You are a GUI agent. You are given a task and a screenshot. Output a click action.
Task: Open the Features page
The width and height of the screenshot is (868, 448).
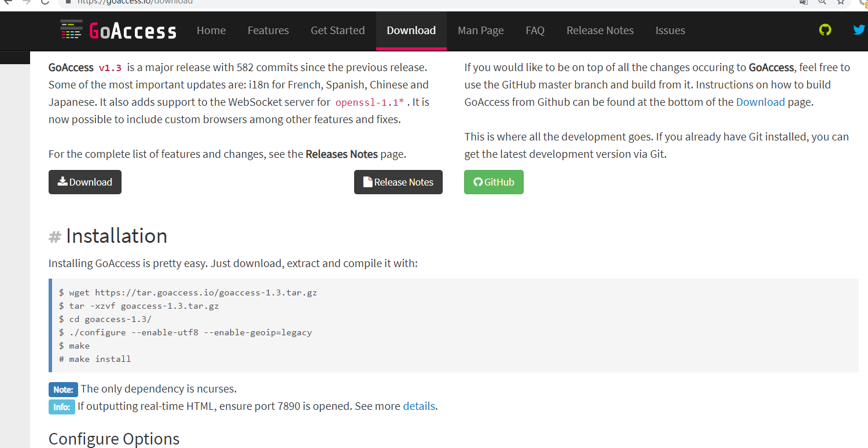click(268, 31)
